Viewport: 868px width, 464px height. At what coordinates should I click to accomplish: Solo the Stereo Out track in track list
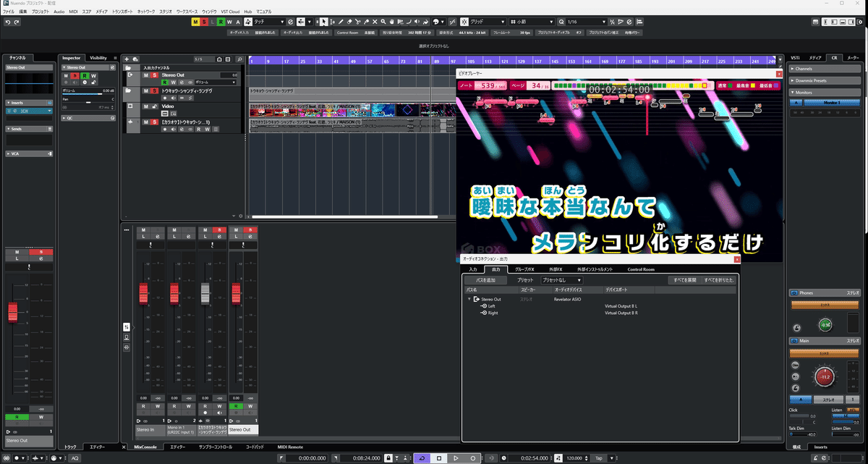(155, 75)
